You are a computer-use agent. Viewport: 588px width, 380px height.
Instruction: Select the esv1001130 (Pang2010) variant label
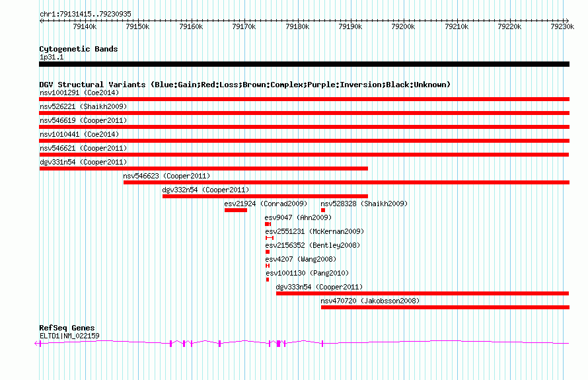pos(307,273)
